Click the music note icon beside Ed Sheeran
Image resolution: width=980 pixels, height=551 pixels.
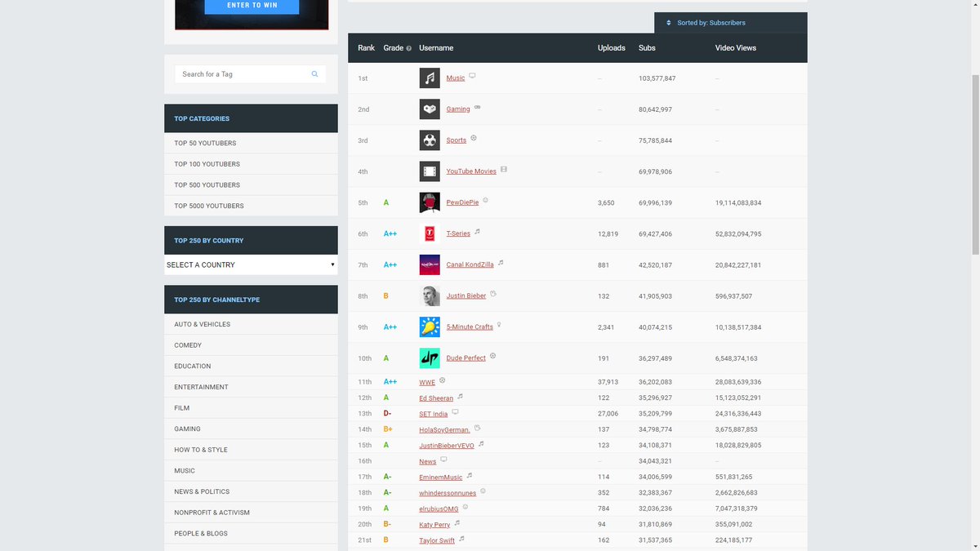pyautogui.click(x=461, y=397)
